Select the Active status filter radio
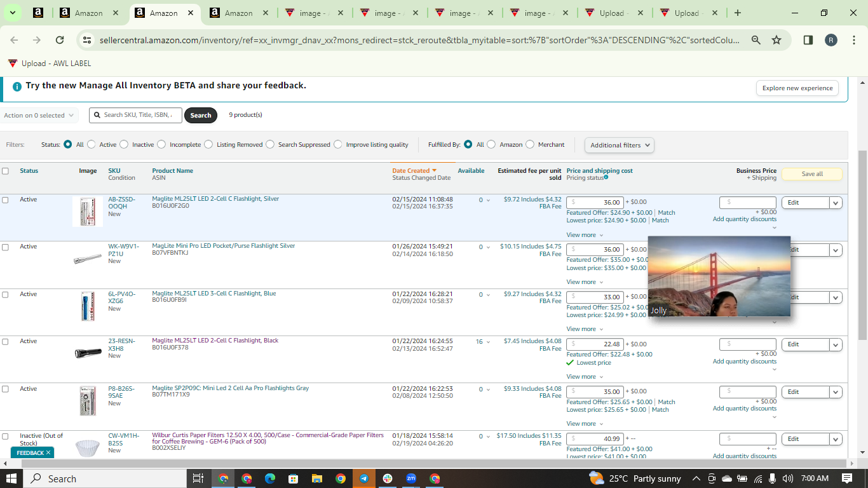 point(92,144)
